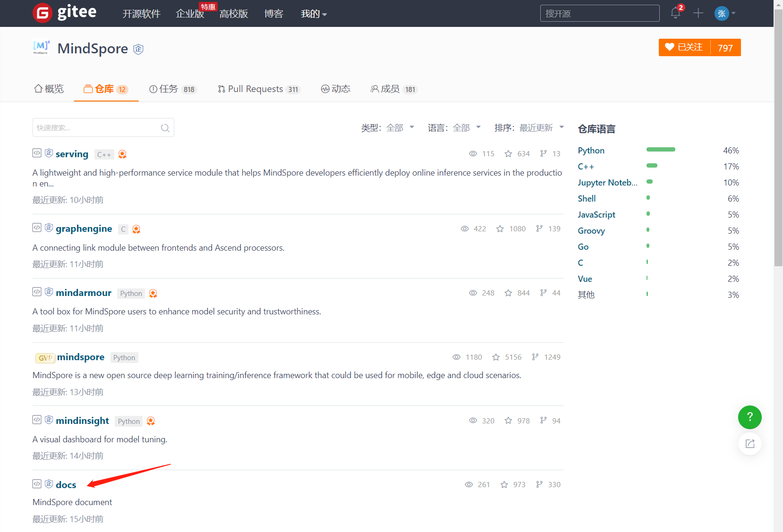Screen dimensions: 783x532
Task: Click the Jupyter Notebook percentage bar
Action: [649, 182]
